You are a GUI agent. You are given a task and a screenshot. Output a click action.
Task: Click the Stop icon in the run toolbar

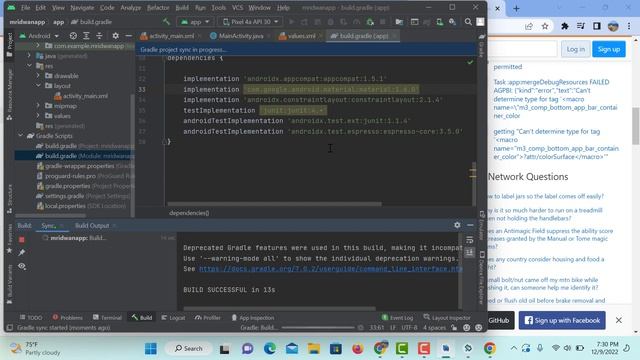382,22
